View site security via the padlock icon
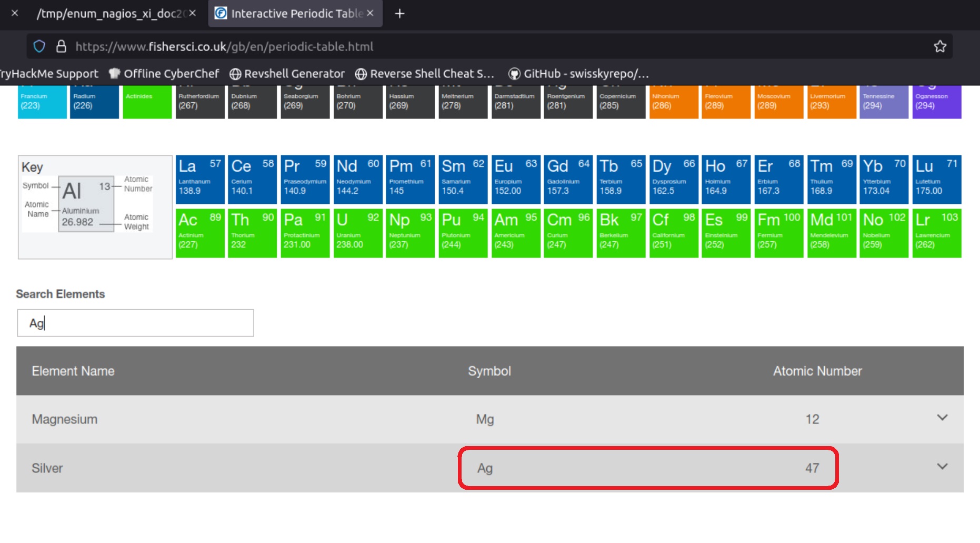 pos(61,46)
